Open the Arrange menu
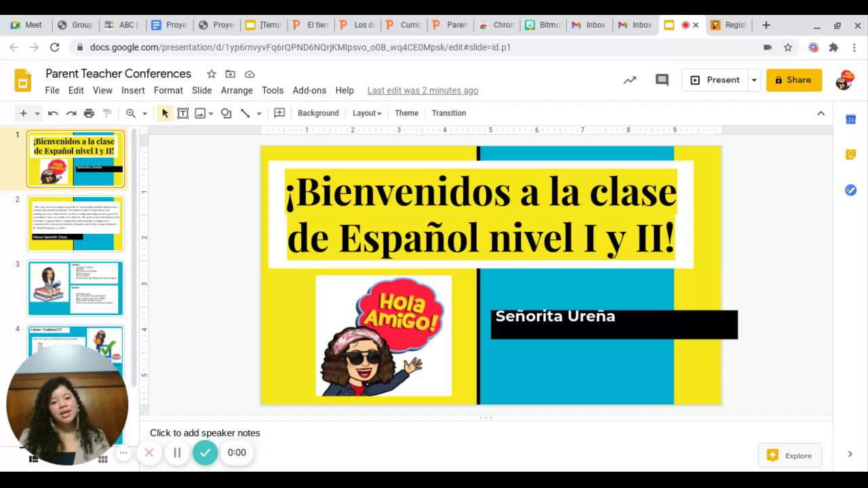Screen dimensions: 868x488 click(x=237, y=90)
